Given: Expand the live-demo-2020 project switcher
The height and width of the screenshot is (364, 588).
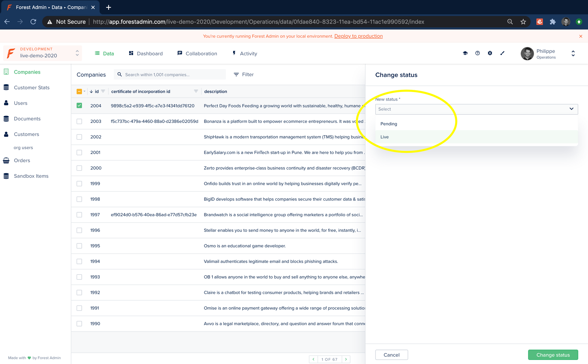Looking at the screenshot, I should [x=77, y=53].
